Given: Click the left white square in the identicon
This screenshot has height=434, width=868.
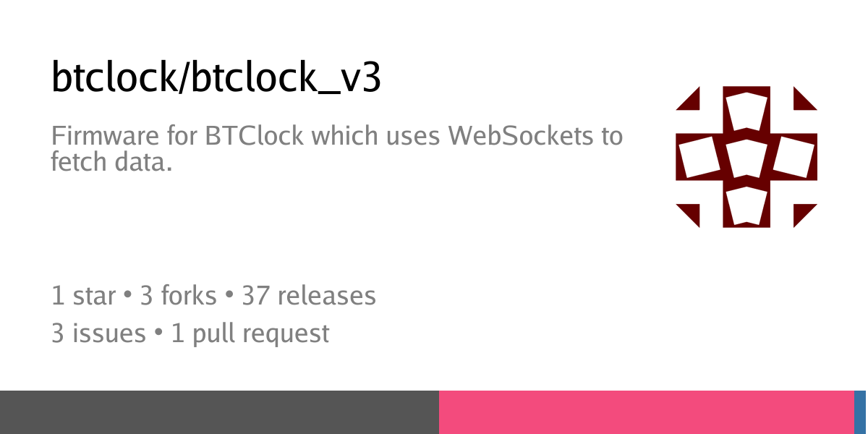Looking at the screenshot, I should click(x=699, y=157).
